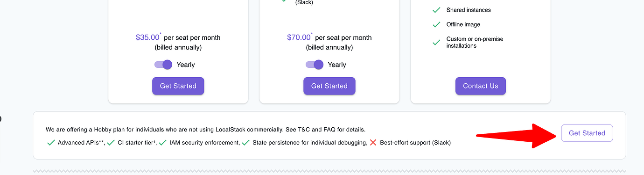Click Get Started under $70.00 plan
Screen dimensions: 644x175
pyautogui.click(x=329, y=86)
